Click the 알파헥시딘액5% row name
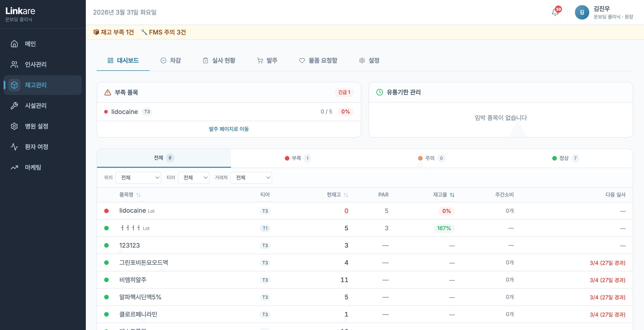644x330 pixels. pos(140,297)
